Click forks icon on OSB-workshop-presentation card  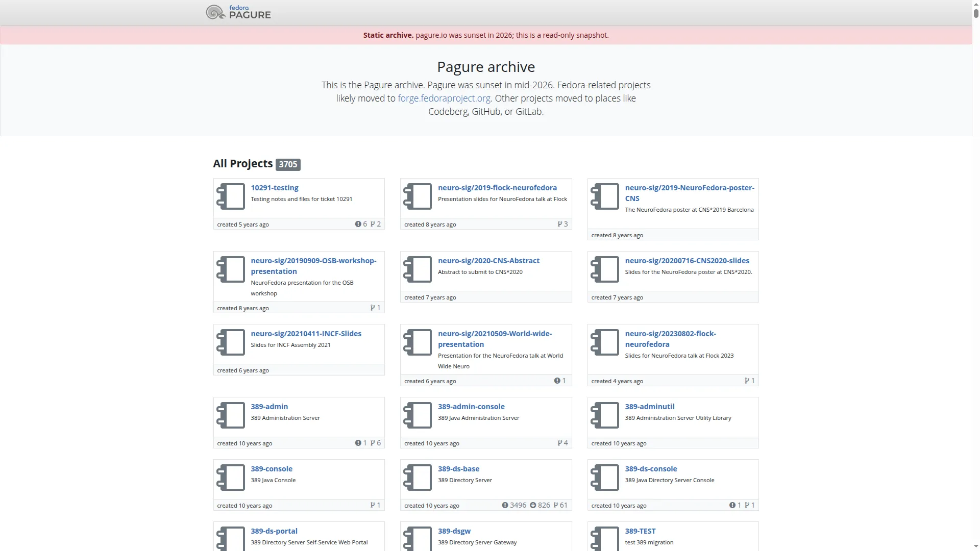373,308
